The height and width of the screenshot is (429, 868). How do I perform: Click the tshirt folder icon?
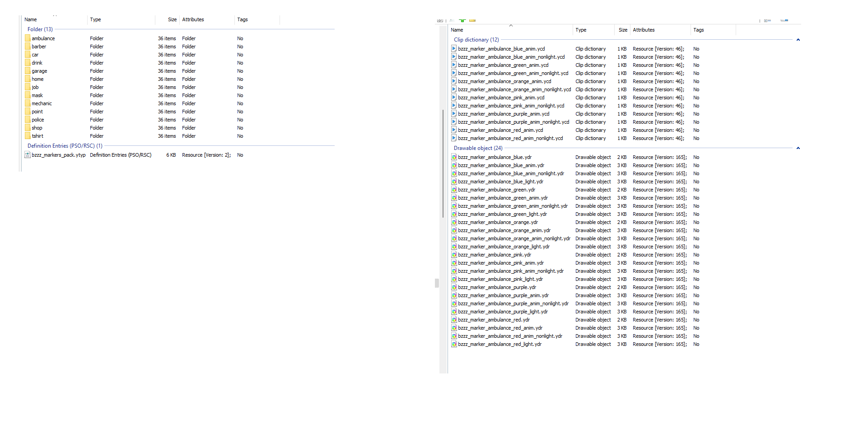click(x=28, y=136)
